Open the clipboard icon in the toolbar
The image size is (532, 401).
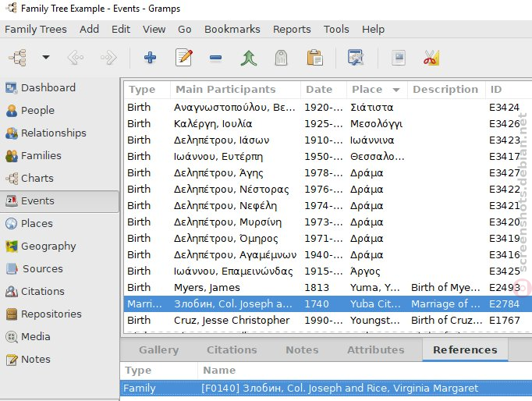pos(315,58)
